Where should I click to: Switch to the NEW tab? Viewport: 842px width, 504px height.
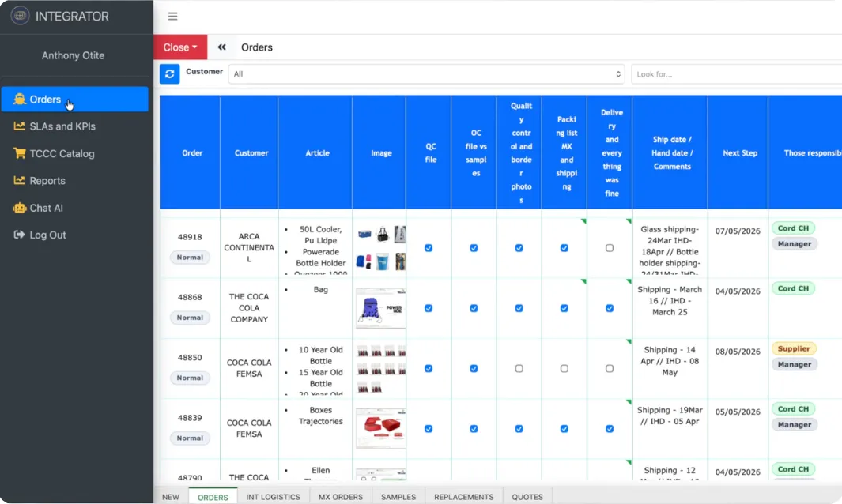(x=171, y=497)
